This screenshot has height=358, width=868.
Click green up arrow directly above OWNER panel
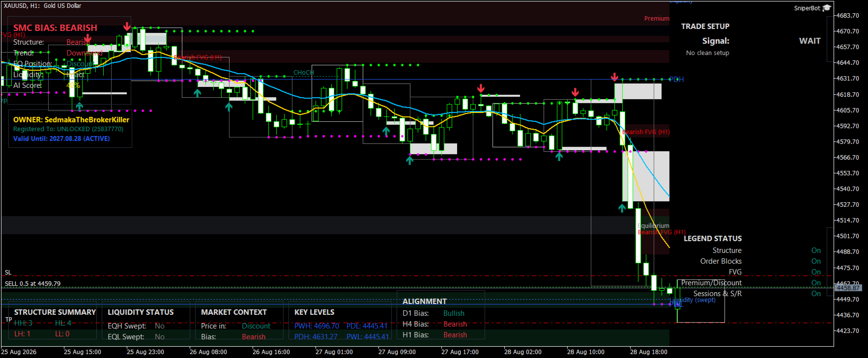coord(79,106)
